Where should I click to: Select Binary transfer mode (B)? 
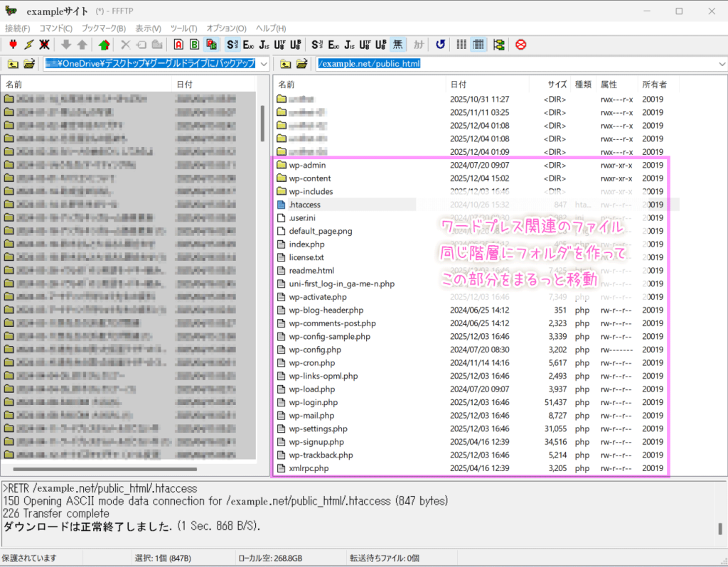pyautogui.click(x=194, y=45)
